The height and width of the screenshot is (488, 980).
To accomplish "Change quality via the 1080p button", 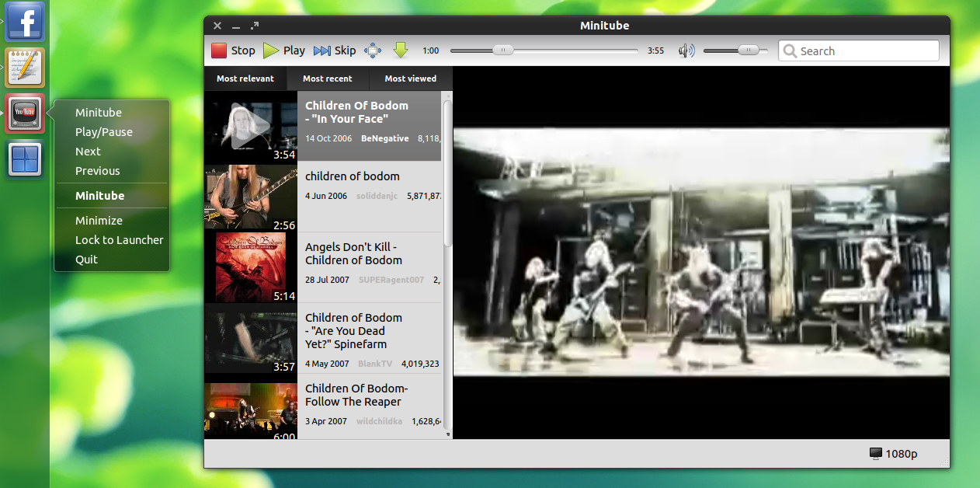I will [894, 454].
